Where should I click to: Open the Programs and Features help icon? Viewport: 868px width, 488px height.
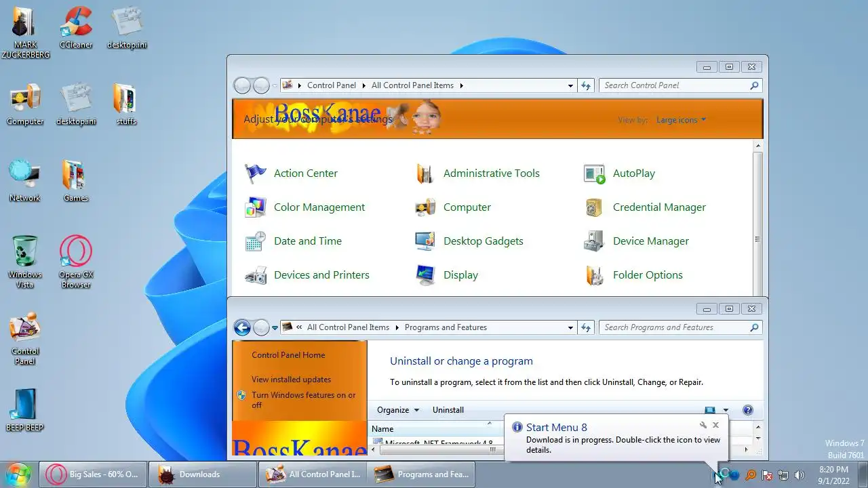(747, 410)
